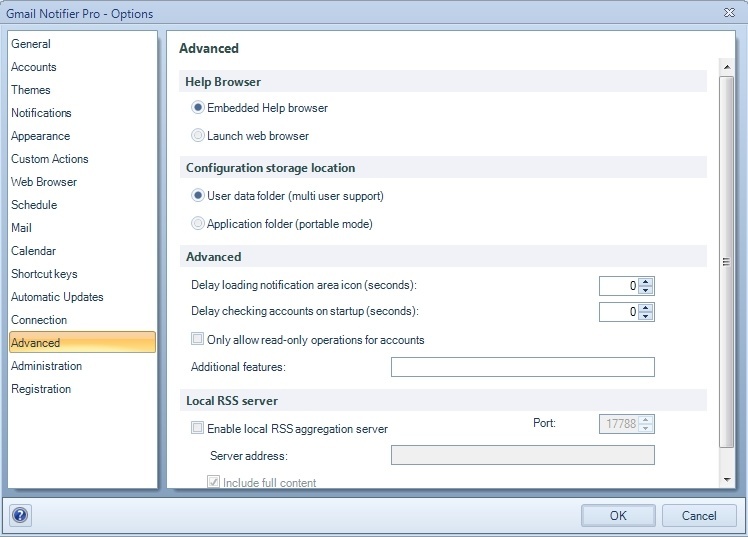
Task: Open help via the question mark icon
Action: [20, 515]
